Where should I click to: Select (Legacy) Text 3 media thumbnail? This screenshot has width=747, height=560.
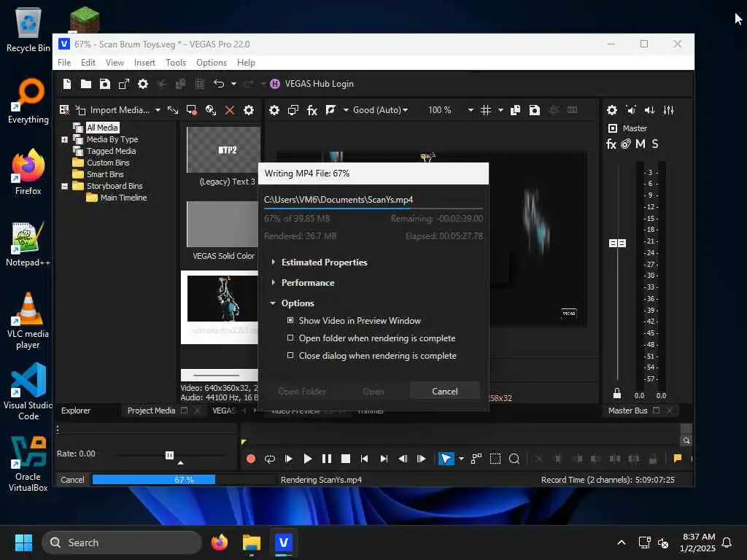click(223, 149)
